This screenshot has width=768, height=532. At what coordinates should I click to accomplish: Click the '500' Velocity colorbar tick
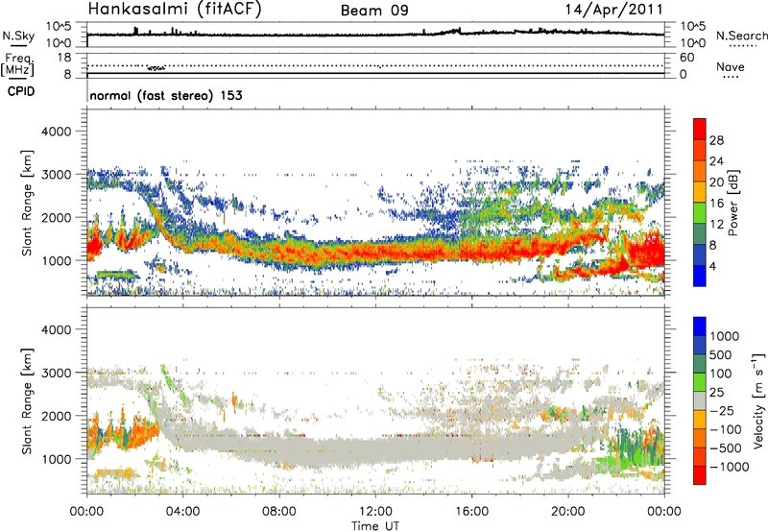tap(721, 355)
